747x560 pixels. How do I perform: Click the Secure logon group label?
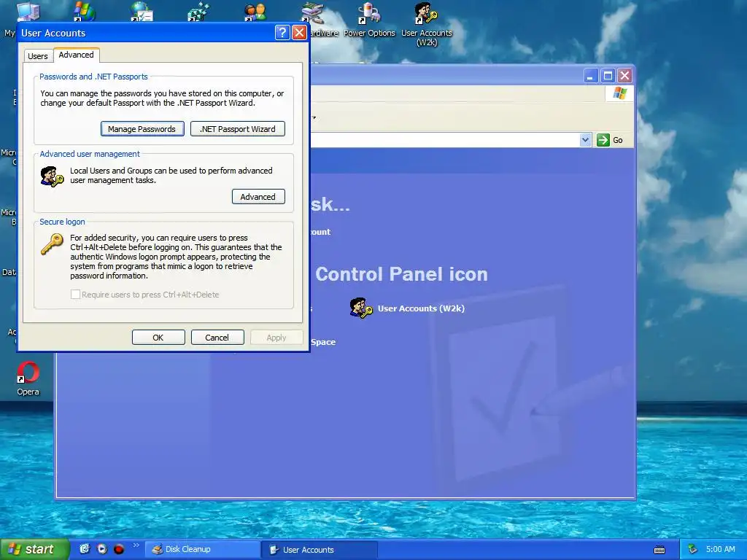62,222
